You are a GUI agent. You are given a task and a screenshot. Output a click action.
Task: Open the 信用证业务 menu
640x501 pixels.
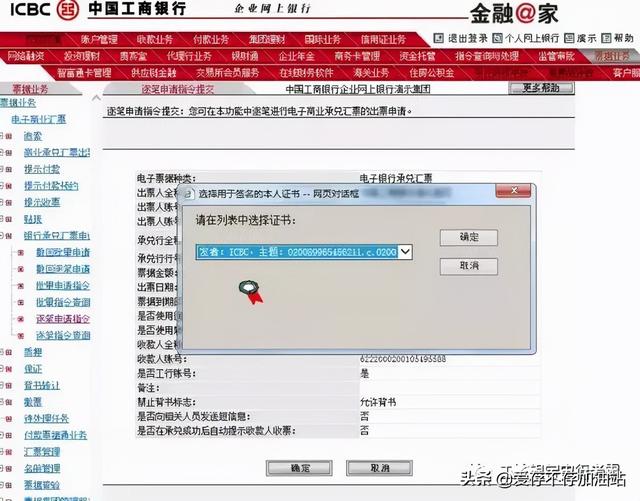383,40
